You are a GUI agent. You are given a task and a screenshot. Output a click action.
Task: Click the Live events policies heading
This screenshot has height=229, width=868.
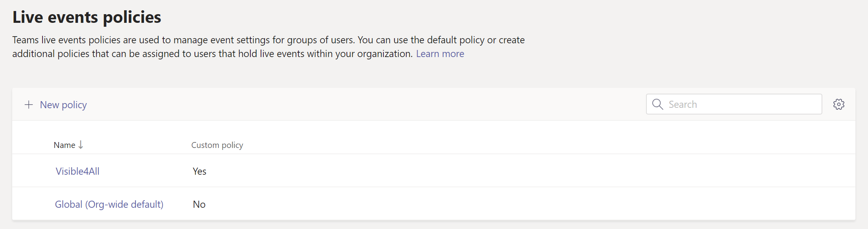coord(87,17)
